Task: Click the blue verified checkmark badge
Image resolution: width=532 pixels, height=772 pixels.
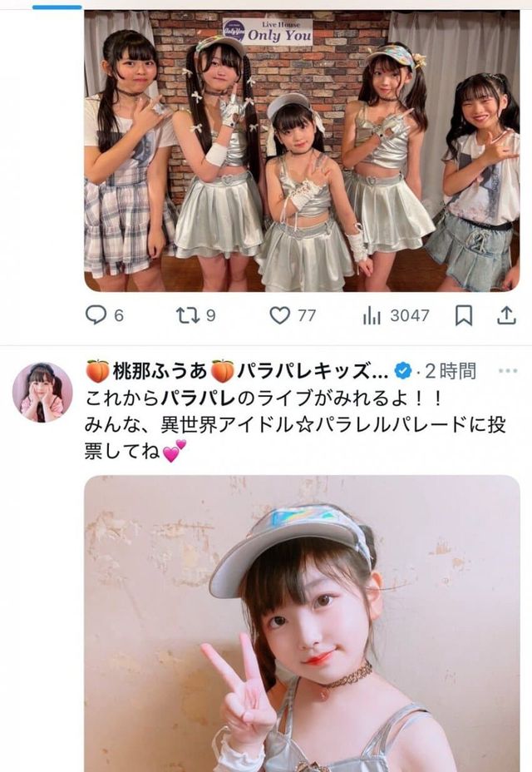Action: [x=403, y=371]
